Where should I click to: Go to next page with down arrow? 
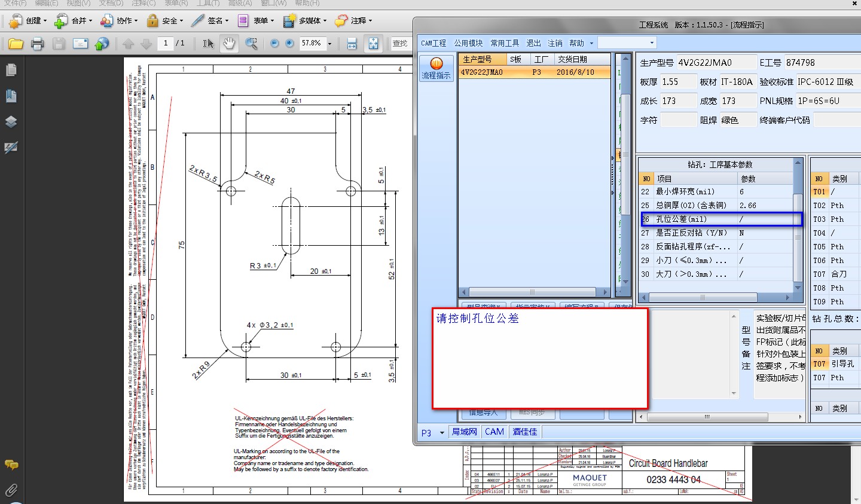click(x=146, y=44)
